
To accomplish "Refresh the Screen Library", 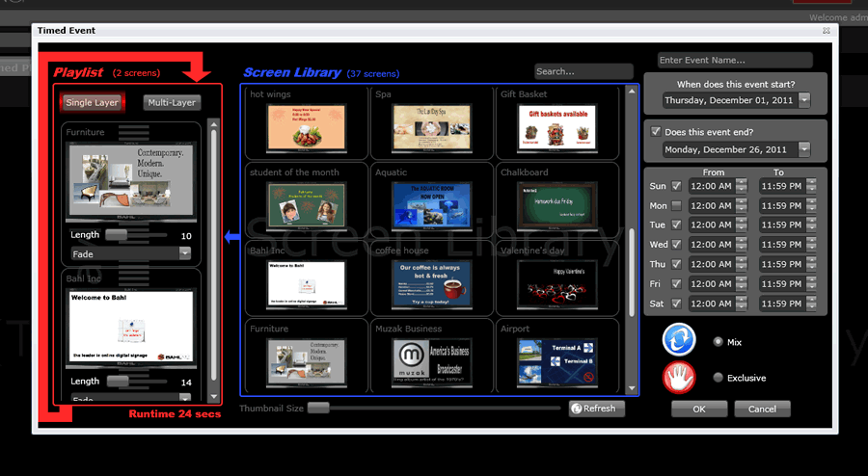I will [597, 409].
